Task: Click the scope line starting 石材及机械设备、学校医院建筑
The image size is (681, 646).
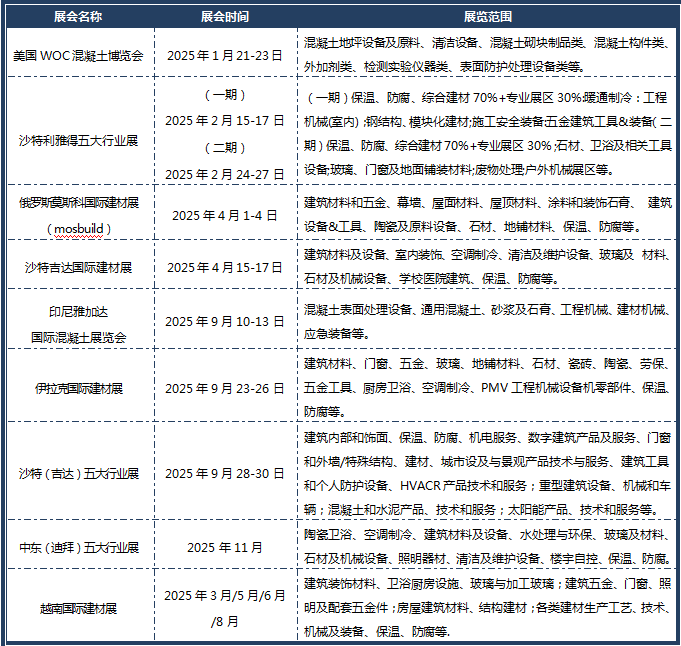Action: click(432, 278)
